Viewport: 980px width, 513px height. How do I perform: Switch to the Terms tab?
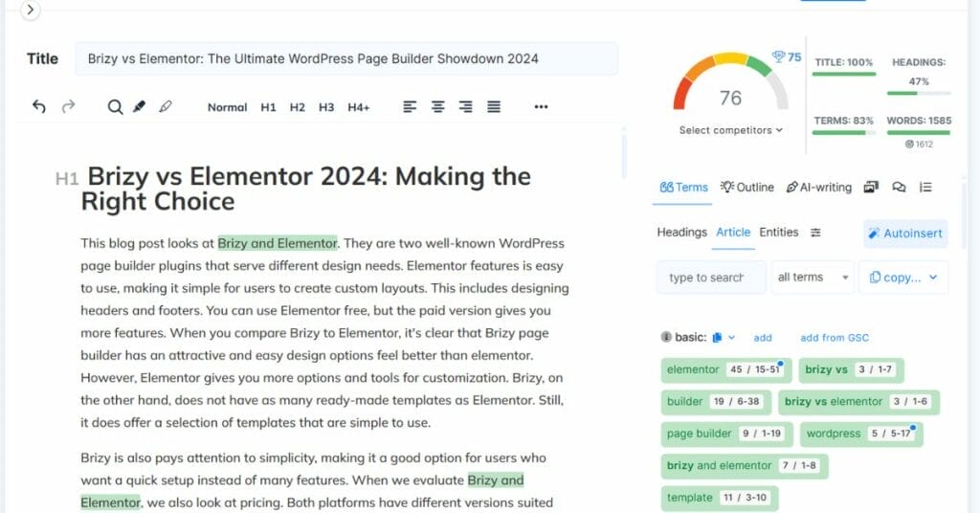click(x=683, y=188)
